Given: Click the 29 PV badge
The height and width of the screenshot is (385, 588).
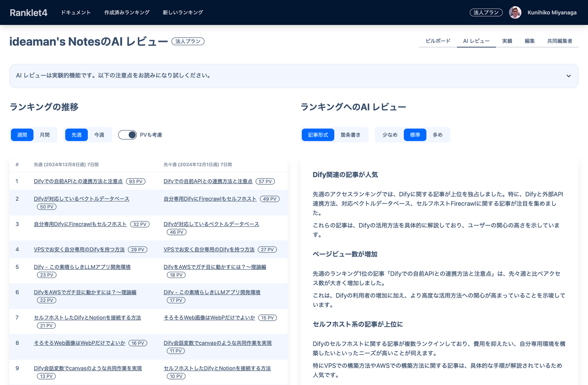Looking at the screenshot, I should point(138,250).
